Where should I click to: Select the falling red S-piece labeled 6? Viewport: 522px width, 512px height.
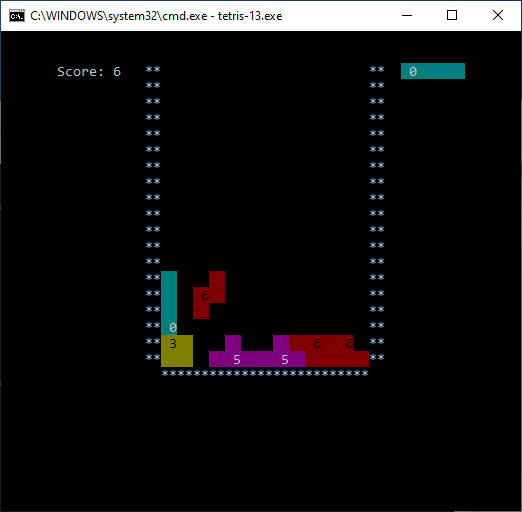click(209, 295)
